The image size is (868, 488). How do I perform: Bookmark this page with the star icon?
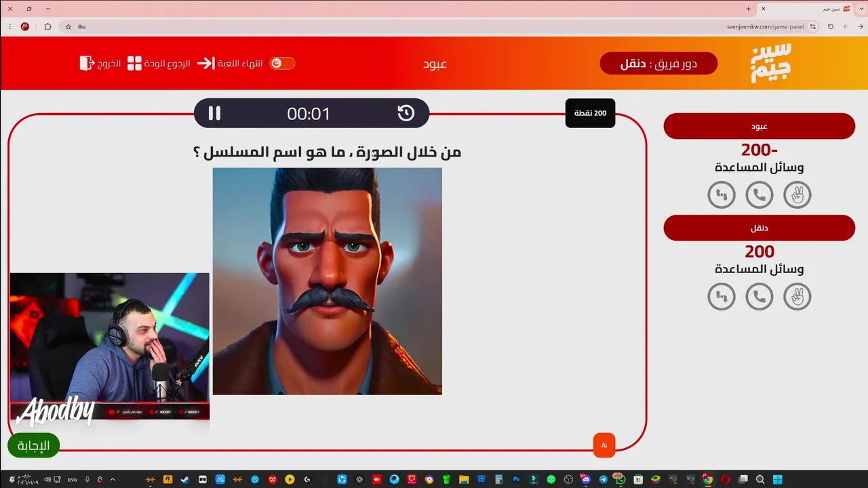[x=68, y=26]
